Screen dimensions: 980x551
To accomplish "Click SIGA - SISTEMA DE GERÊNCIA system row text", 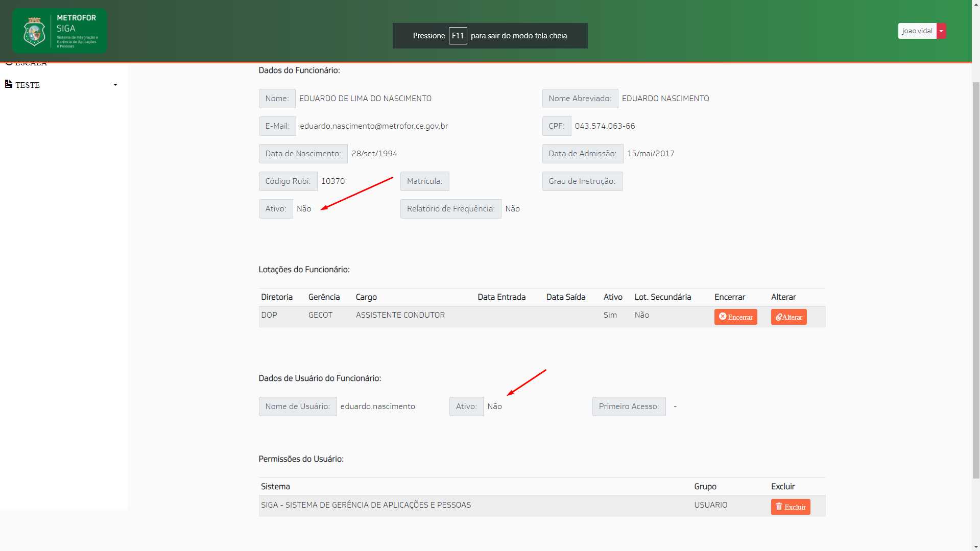I will [366, 505].
